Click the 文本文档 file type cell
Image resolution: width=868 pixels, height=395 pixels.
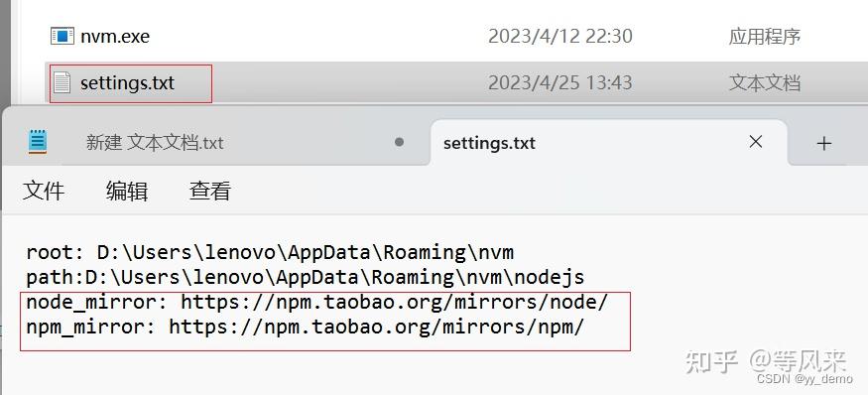pos(765,83)
